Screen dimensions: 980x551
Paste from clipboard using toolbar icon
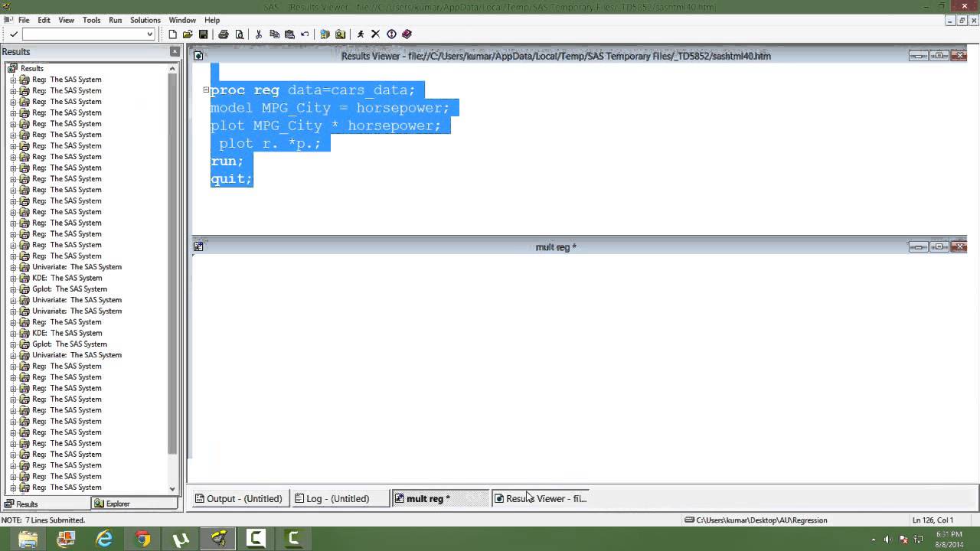[289, 34]
